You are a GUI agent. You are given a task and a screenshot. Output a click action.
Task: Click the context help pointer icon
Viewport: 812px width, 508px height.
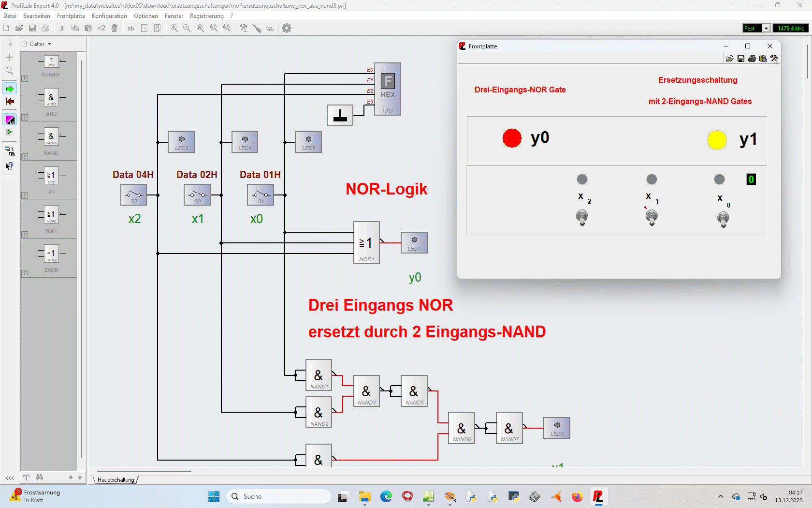coord(9,166)
